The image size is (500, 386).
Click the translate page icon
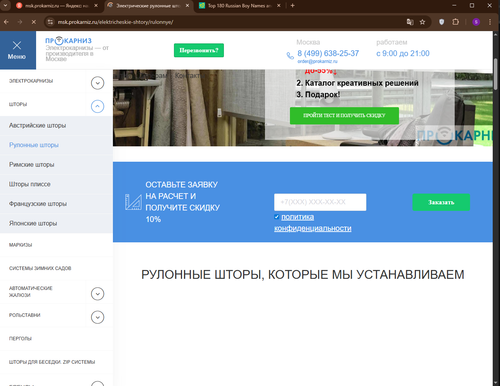coord(410,22)
